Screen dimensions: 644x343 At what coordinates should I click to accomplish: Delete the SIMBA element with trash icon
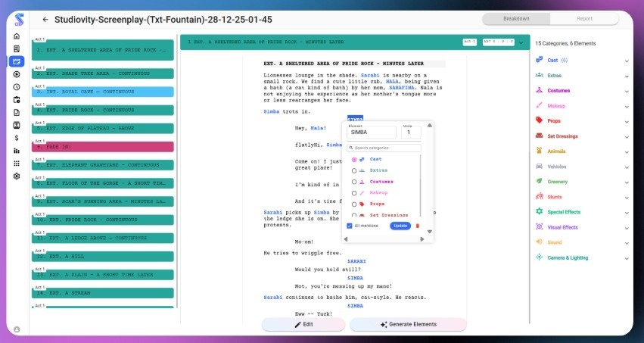418,226
